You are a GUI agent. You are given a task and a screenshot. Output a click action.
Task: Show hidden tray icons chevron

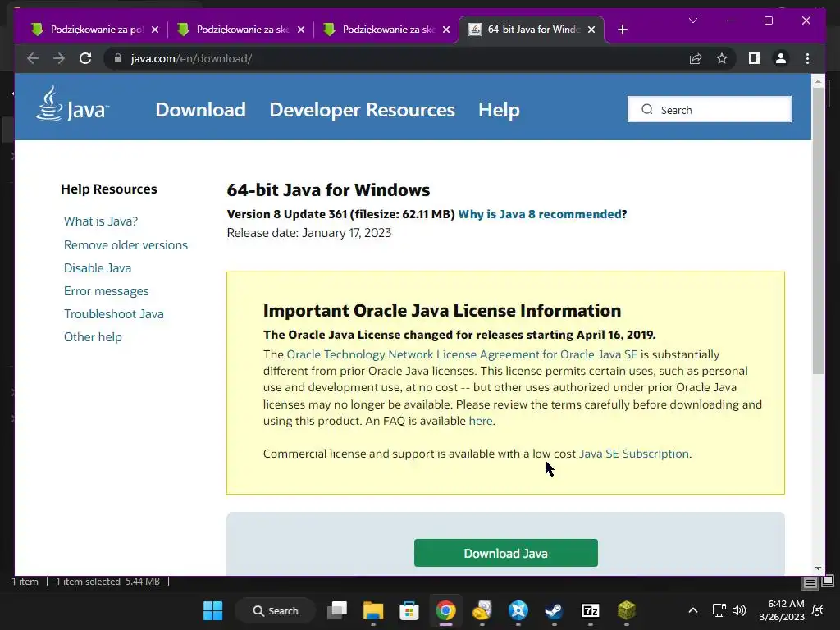[x=692, y=610]
